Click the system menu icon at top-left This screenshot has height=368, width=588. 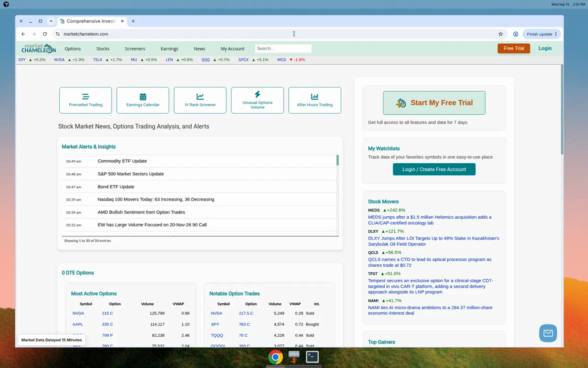click(x=6, y=4)
